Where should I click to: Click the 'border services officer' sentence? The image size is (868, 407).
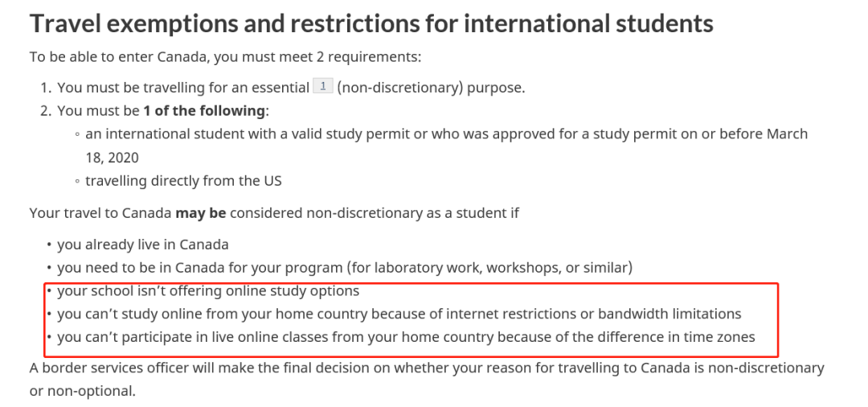tap(427, 368)
